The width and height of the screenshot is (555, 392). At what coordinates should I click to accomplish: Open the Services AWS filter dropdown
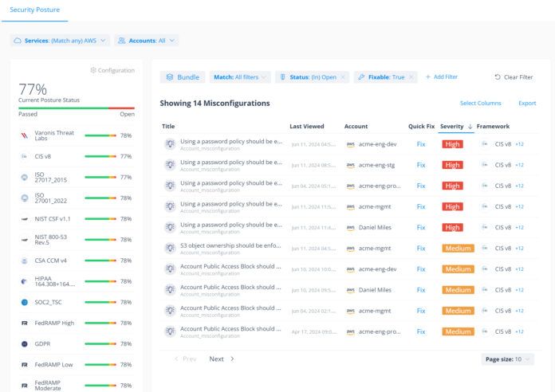coord(60,41)
